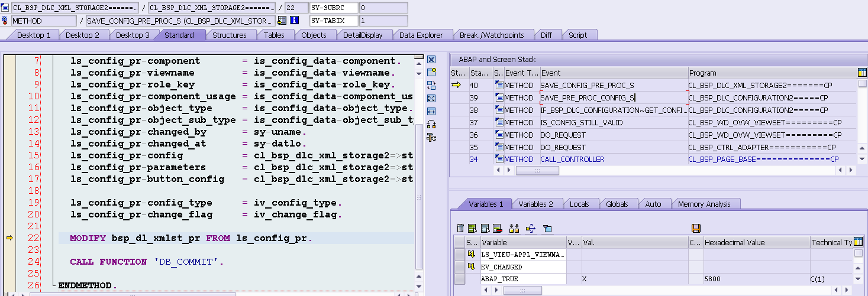Select row button for ABAP_TRUE variable
This screenshot has height=296, width=868.
[459, 279]
